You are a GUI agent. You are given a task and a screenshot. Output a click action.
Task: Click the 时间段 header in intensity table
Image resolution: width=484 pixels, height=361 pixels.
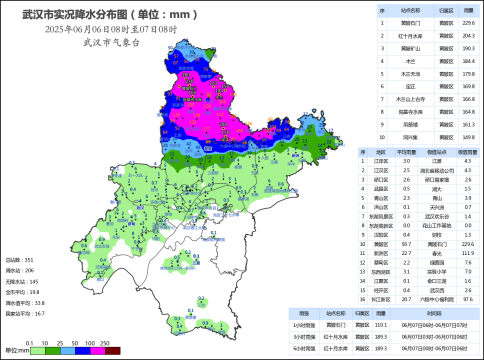(x=434, y=314)
